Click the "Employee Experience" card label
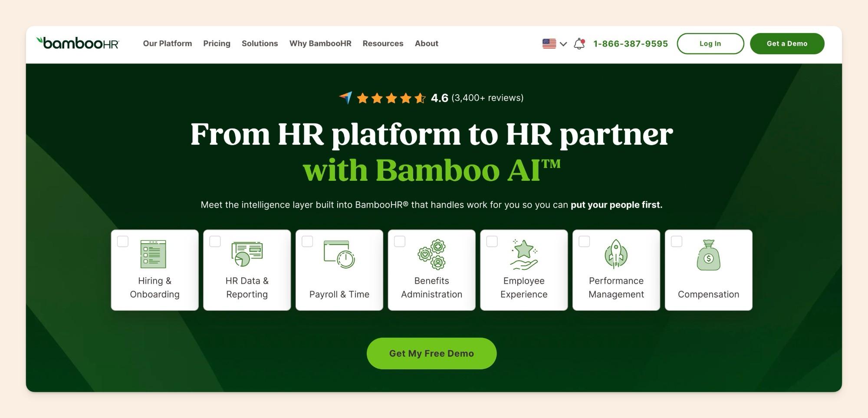Image resolution: width=868 pixels, height=418 pixels. (x=524, y=287)
